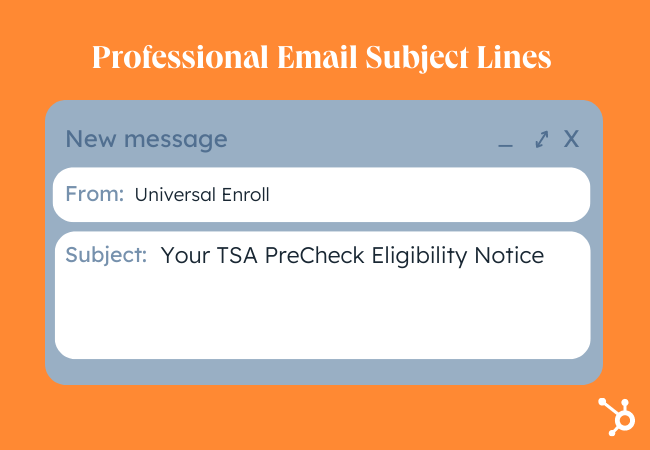The height and width of the screenshot is (450, 650).
Task: Click the word "Professional" in the heading
Action: 180,57
